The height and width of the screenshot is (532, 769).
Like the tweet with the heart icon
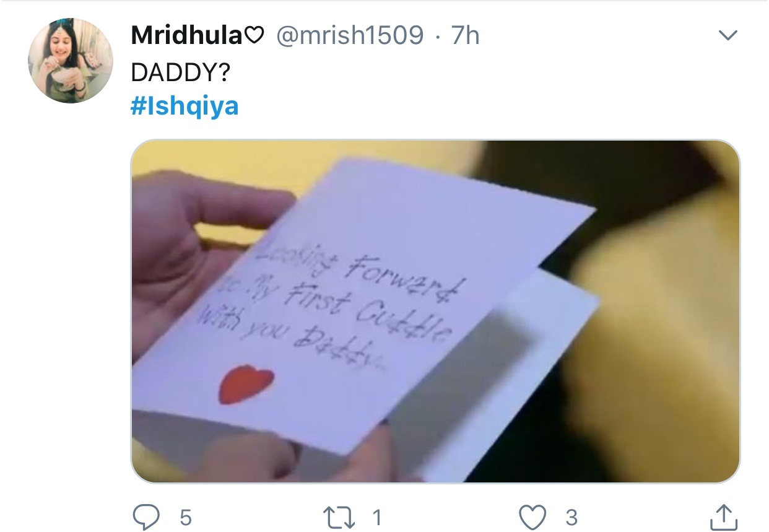(533, 516)
